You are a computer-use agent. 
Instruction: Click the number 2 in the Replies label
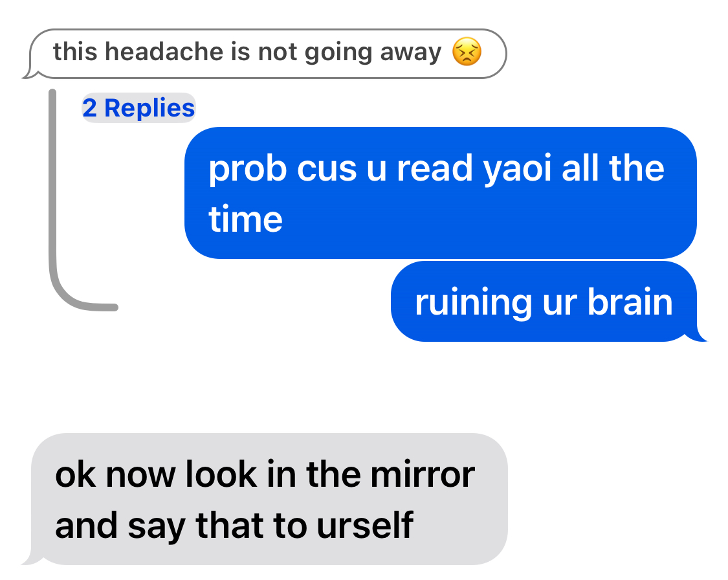click(89, 107)
